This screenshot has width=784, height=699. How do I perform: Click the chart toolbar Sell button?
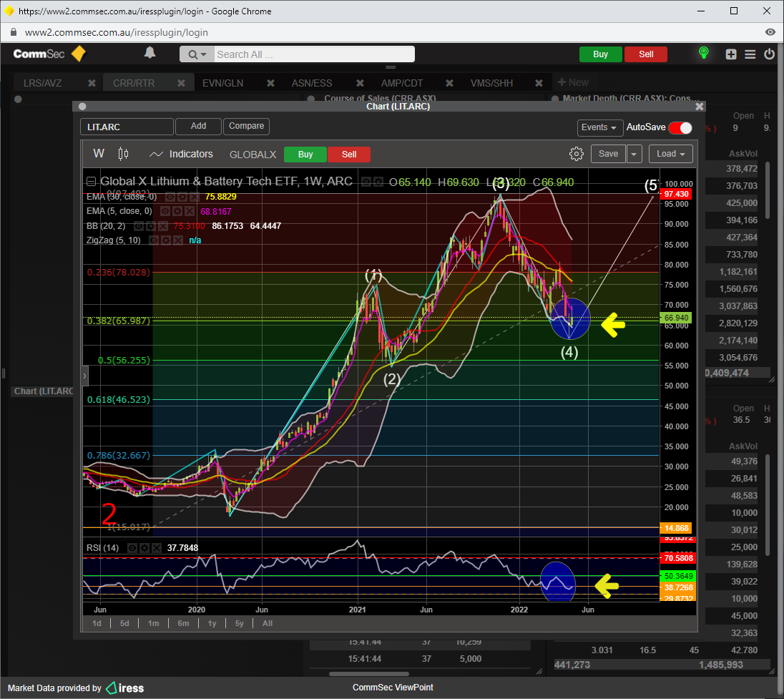(349, 155)
